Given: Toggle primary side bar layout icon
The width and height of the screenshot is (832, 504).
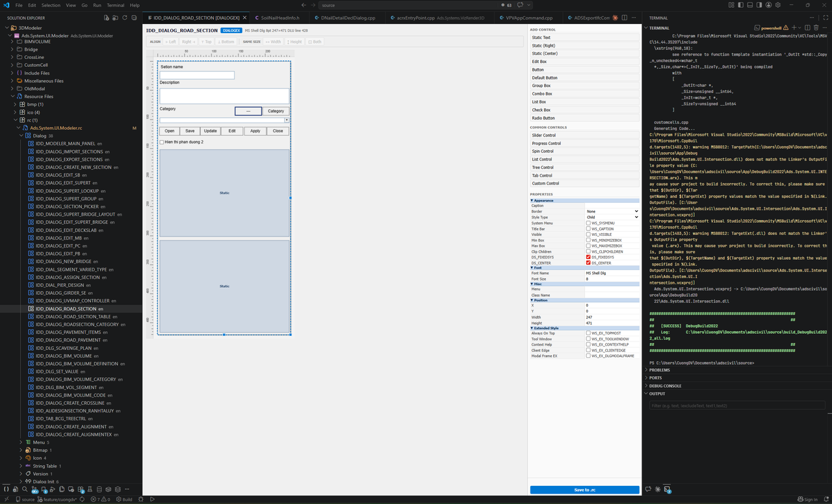Looking at the screenshot, I should coord(741,5).
